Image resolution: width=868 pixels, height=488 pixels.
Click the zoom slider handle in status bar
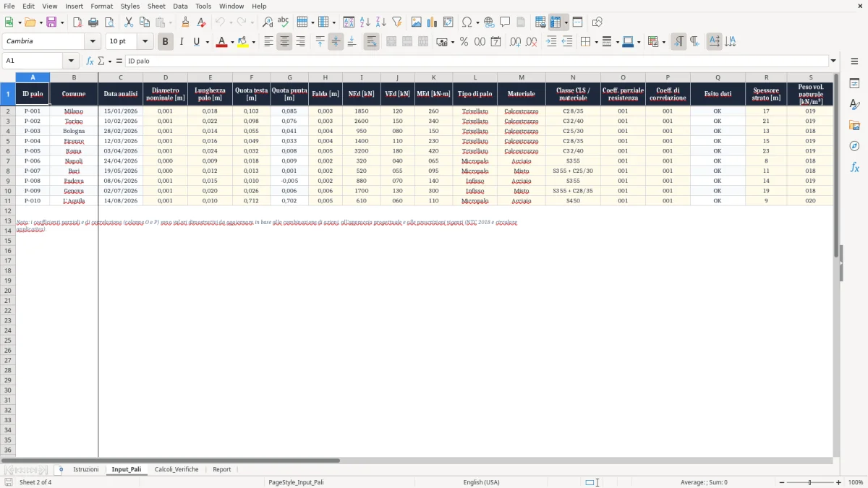tap(810, 482)
